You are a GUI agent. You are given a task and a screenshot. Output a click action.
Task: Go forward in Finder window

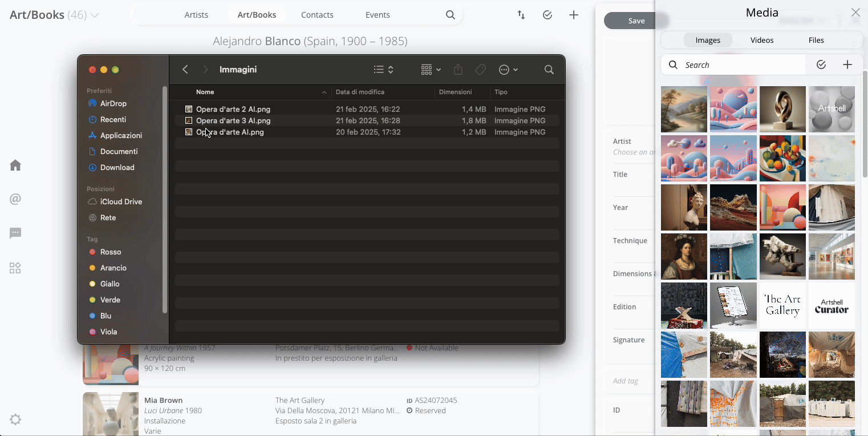point(205,70)
